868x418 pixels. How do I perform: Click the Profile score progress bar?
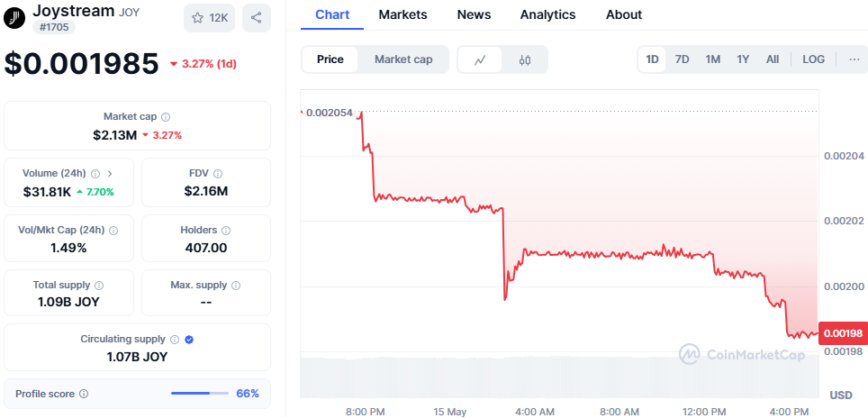click(200, 394)
